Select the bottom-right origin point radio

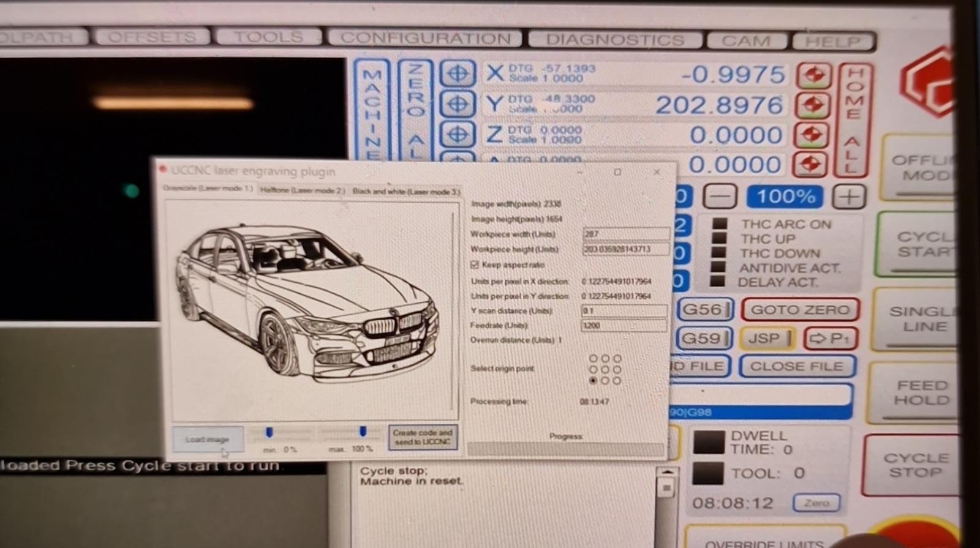point(617,380)
